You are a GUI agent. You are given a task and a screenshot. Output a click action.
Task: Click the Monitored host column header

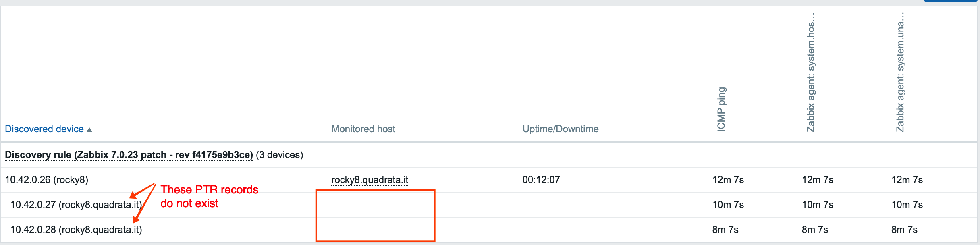363,129
